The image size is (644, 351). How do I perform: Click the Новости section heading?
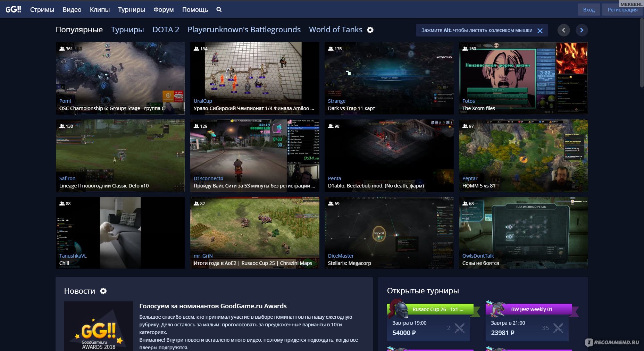(80, 291)
